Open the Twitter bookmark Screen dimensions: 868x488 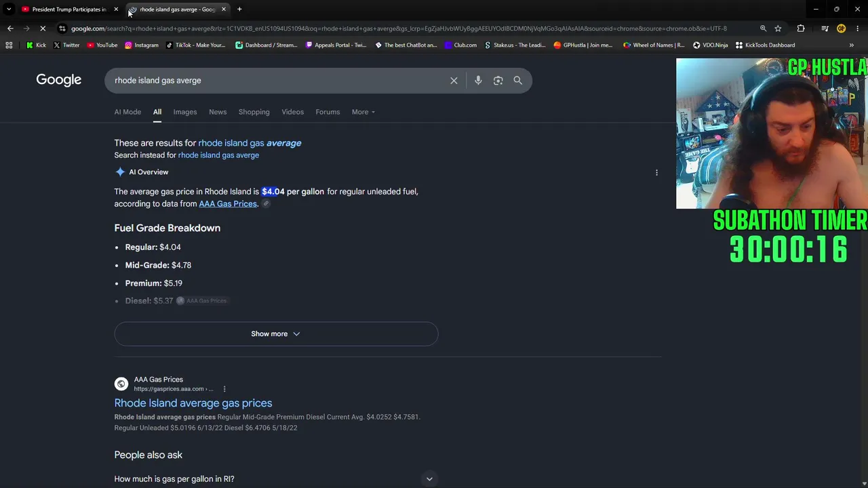(x=66, y=45)
